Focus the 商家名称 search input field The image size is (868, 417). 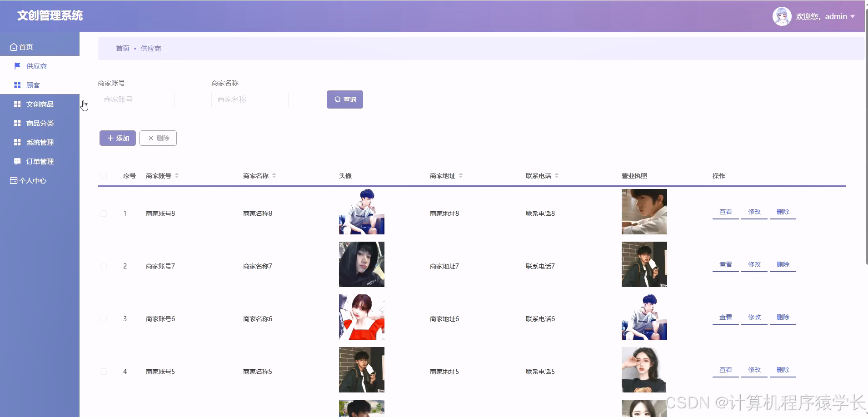tap(250, 99)
